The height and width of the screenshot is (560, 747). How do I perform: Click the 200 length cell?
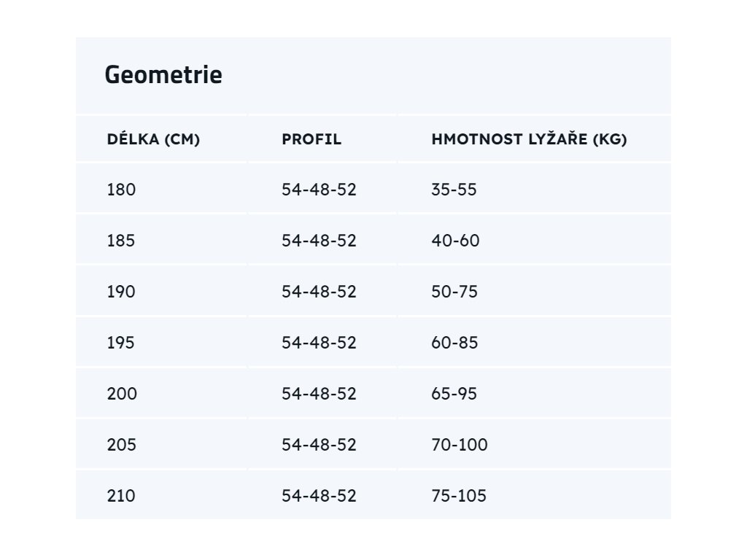click(x=122, y=394)
